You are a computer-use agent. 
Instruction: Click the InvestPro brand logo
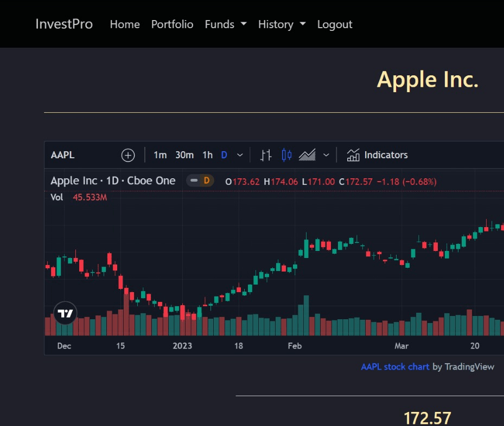(x=64, y=24)
